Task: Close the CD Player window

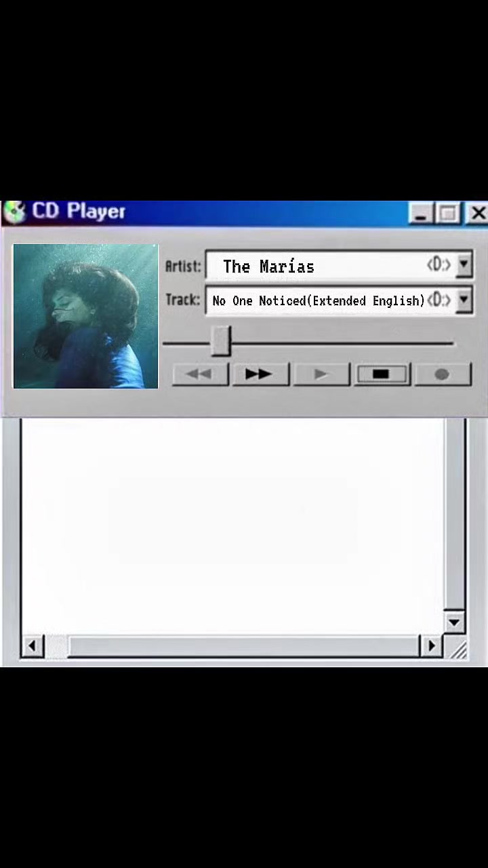Action: [477, 214]
